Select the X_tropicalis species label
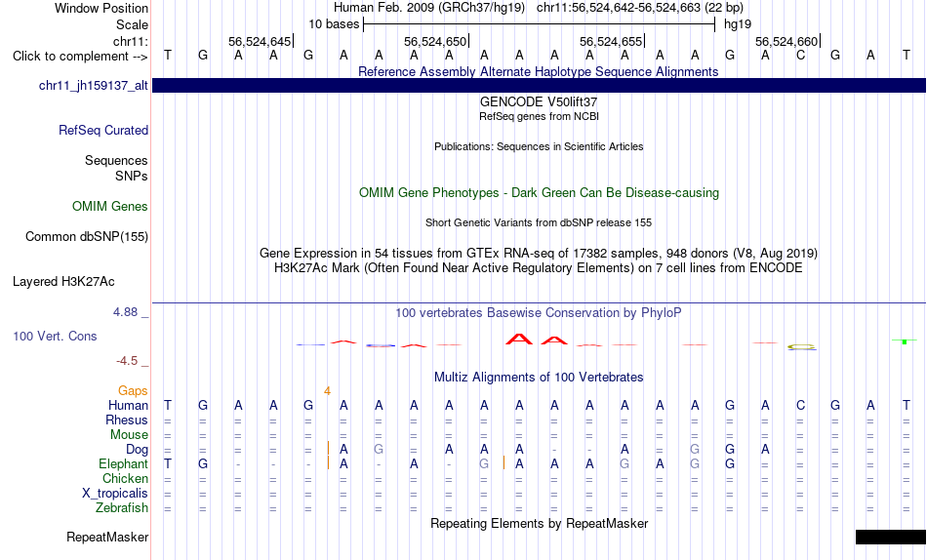Screen dimensions: 927x560 click(x=115, y=494)
